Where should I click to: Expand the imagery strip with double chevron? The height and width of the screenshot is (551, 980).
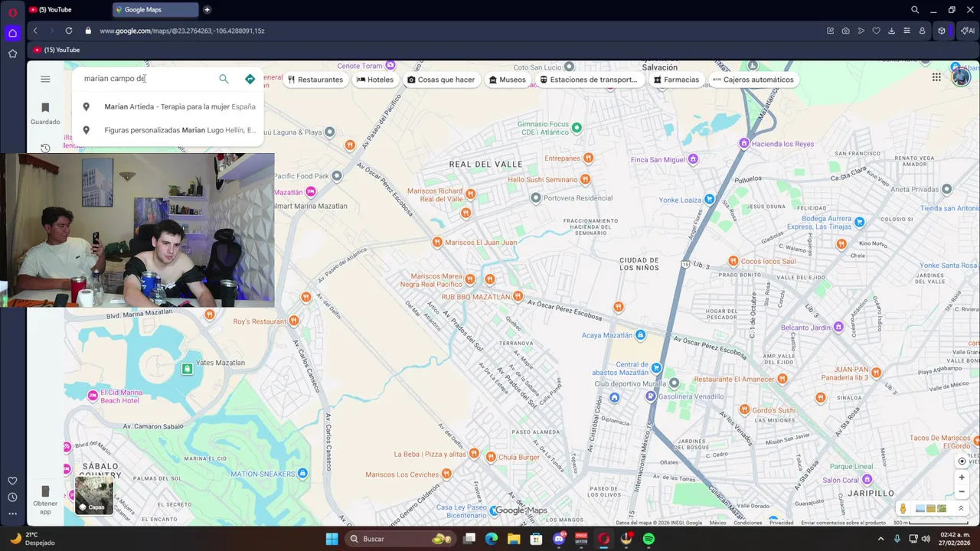(962, 509)
